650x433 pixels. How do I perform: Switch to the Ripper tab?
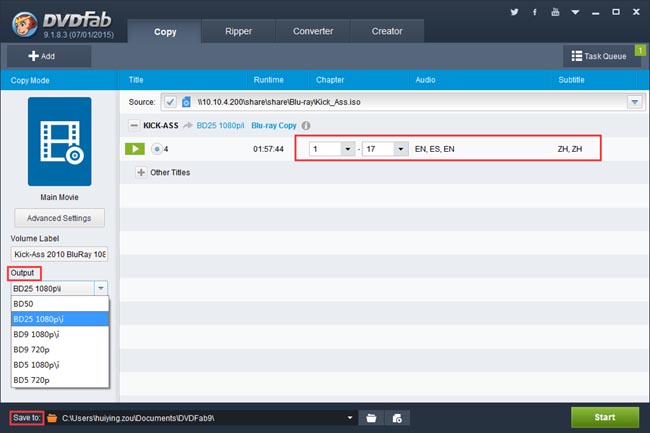point(239,31)
